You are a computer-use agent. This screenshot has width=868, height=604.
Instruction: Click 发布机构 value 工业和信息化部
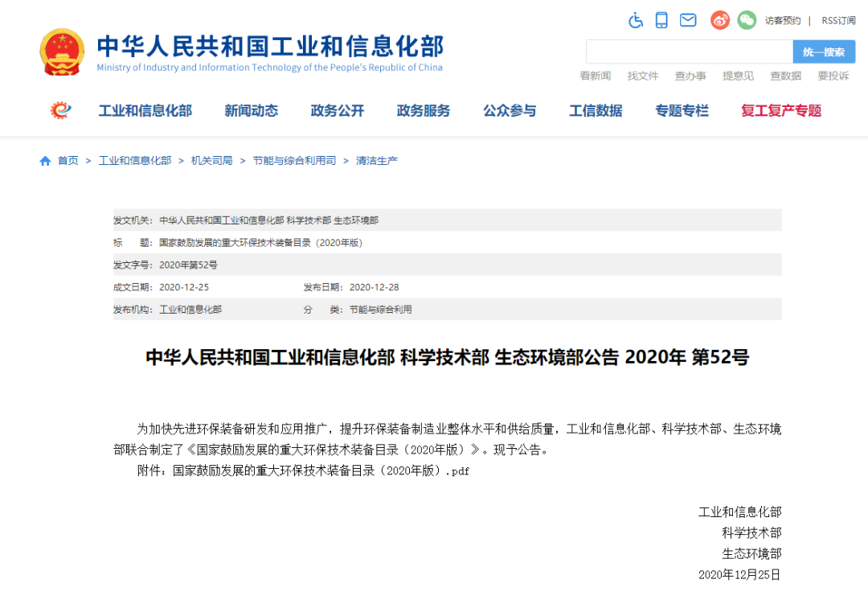point(190,309)
